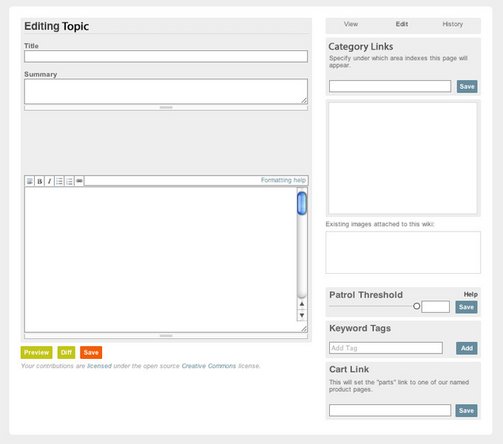
Task: Click the Patrol Threshold slider track
Action: [x=371, y=306]
